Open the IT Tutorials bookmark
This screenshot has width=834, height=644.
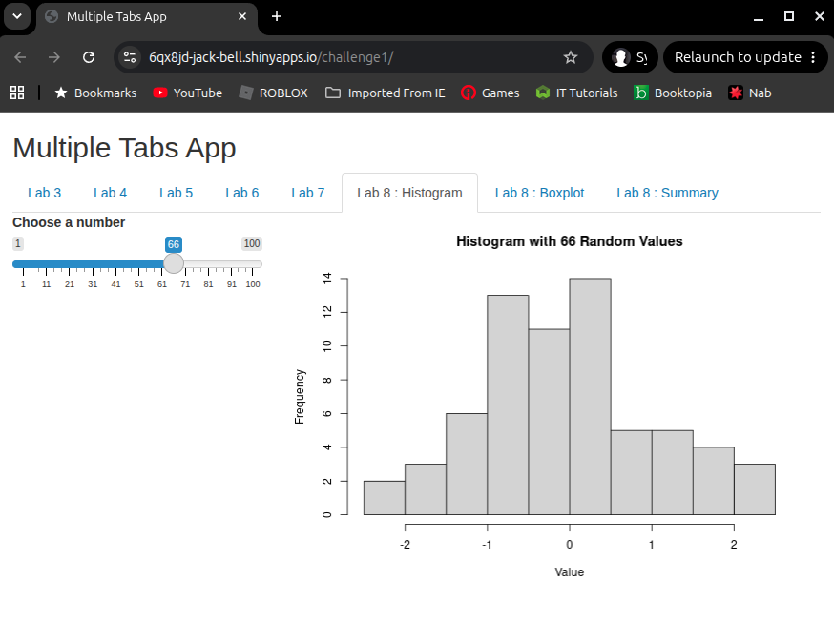click(x=576, y=93)
